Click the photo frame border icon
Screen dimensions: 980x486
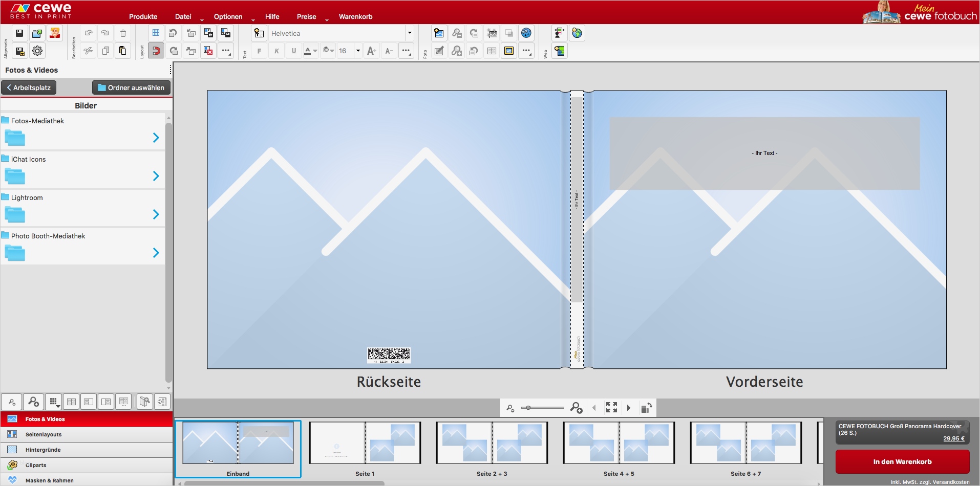(x=509, y=51)
